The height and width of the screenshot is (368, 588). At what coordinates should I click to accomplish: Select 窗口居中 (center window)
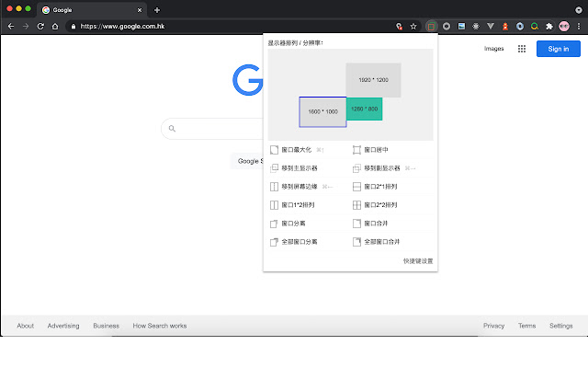[370, 150]
